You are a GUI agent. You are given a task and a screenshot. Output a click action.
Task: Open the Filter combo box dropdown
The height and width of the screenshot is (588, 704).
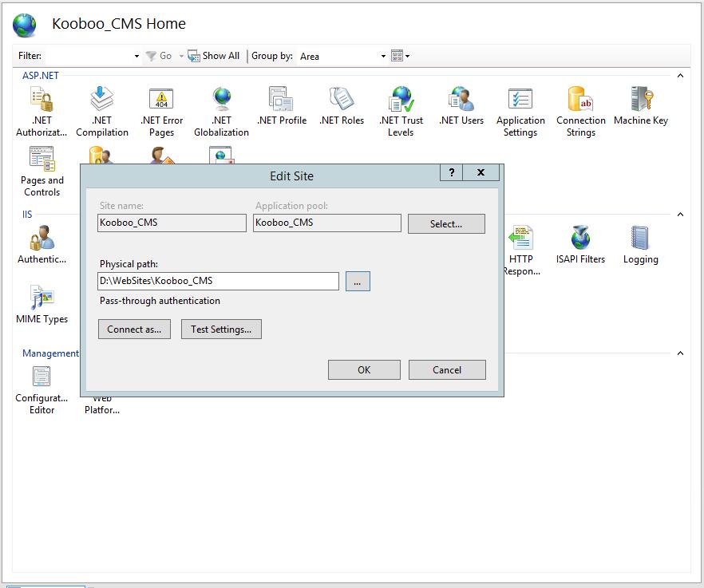click(x=136, y=56)
